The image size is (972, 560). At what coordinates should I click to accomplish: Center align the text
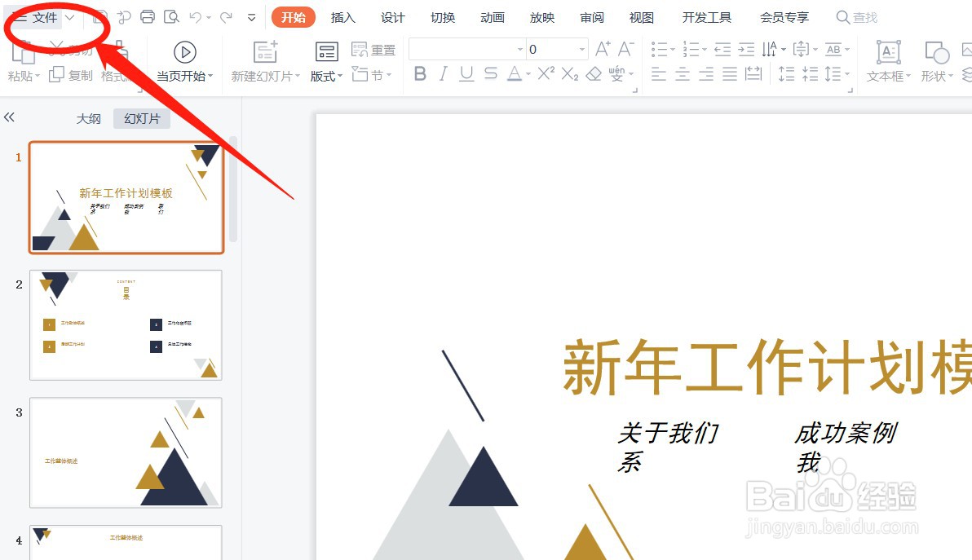click(x=683, y=74)
